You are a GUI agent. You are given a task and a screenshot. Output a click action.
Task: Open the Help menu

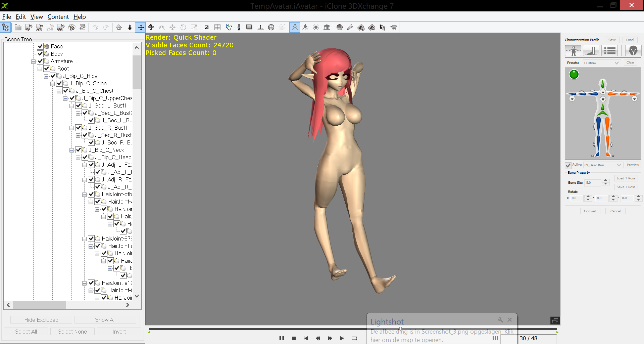click(x=80, y=17)
